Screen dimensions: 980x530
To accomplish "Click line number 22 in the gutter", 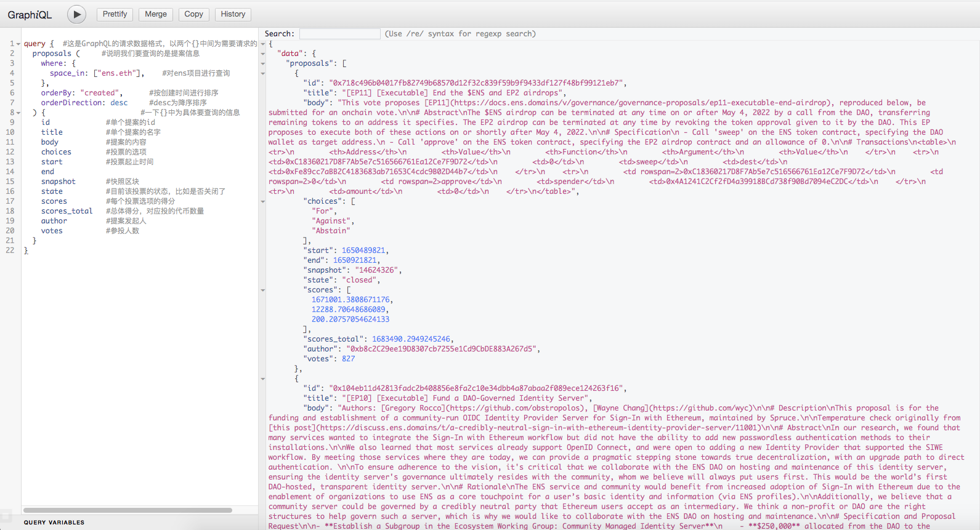I will tap(10, 251).
